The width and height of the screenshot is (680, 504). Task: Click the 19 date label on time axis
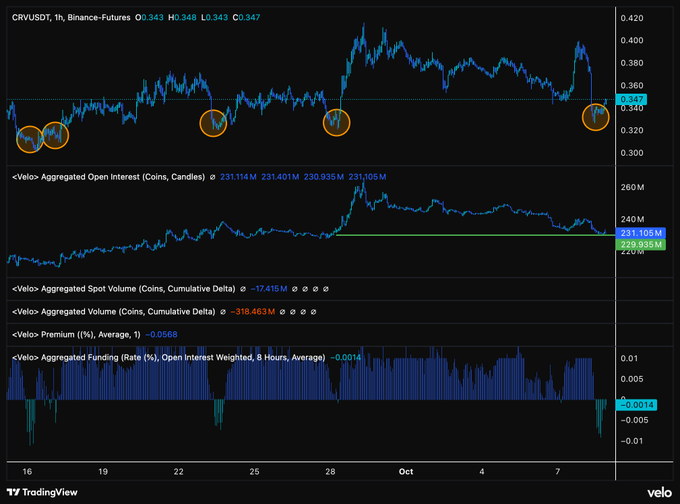click(103, 471)
